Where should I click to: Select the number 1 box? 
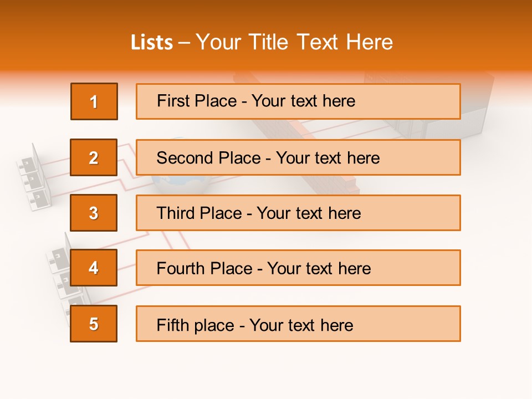[94, 101]
